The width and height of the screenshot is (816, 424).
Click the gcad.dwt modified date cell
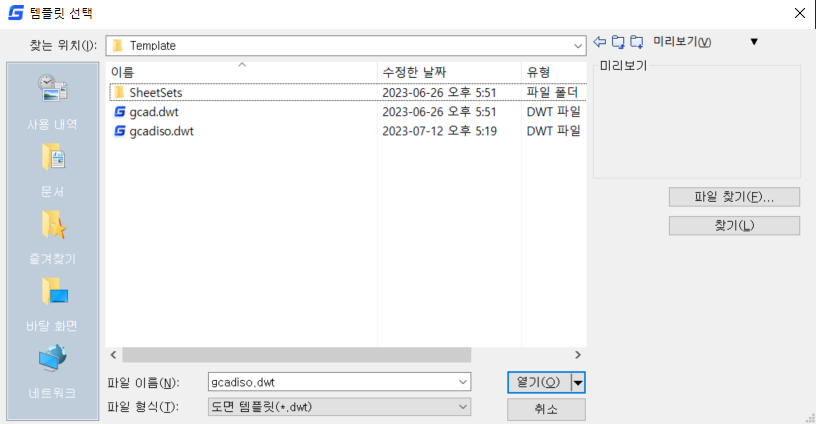(439, 112)
